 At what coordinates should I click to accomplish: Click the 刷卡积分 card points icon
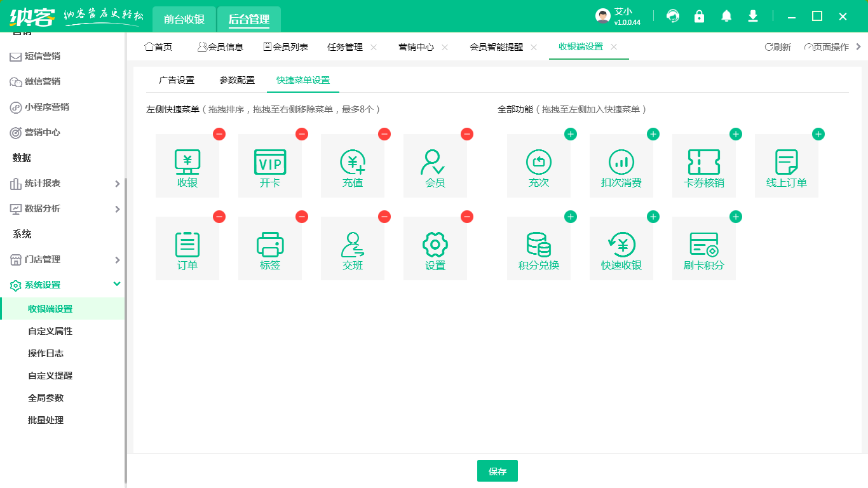(703, 248)
